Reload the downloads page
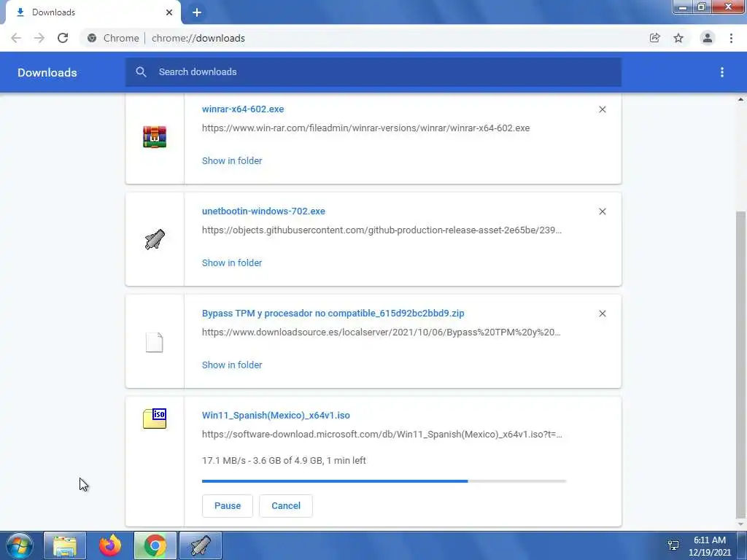The height and width of the screenshot is (560, 747). 63,38
